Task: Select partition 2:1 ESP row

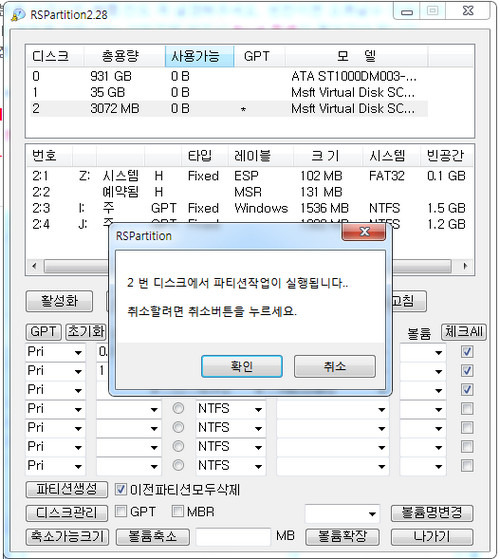Action: point(249,176)
